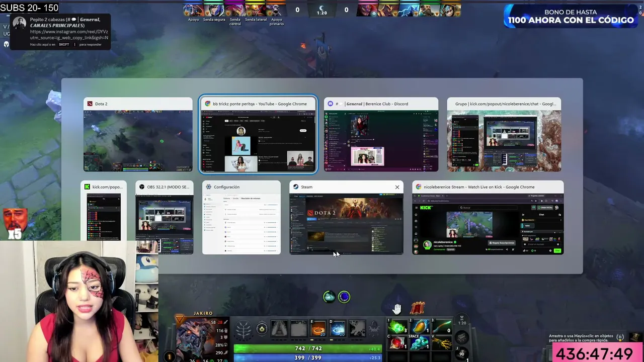Click Jakiro's blue mana bar 399 / 399
The image size is (644, 362).
[x=308, y=357]
